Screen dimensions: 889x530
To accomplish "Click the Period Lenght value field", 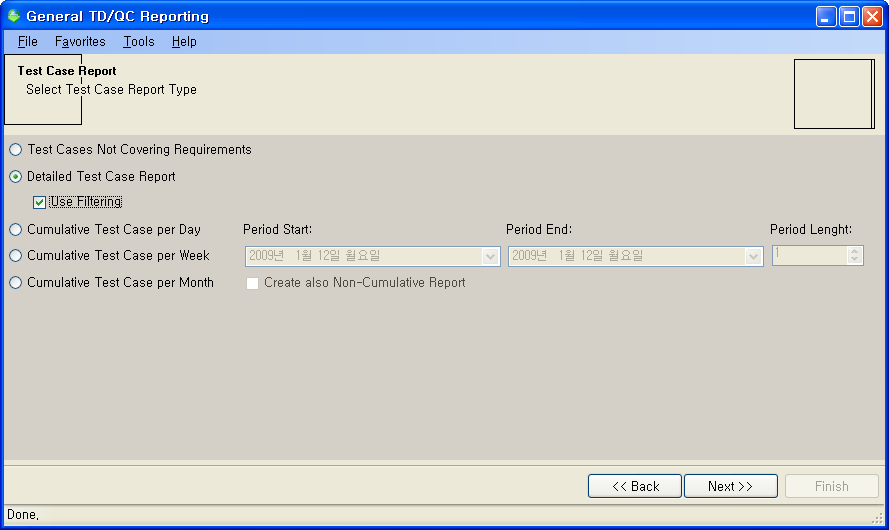I will 810,255.
